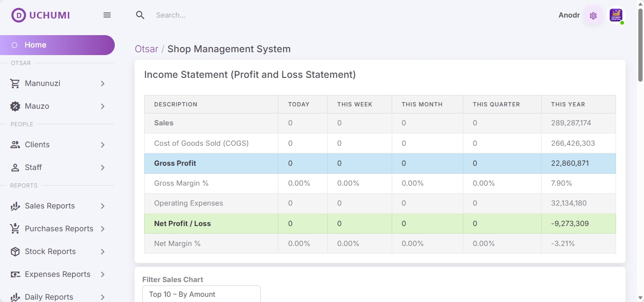644x302 pixels.
Task: Click the Uchumi logo icon
Action: (18, 15)
